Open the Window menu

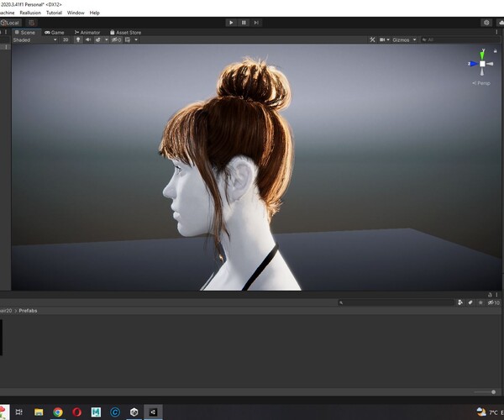(76, 13)
